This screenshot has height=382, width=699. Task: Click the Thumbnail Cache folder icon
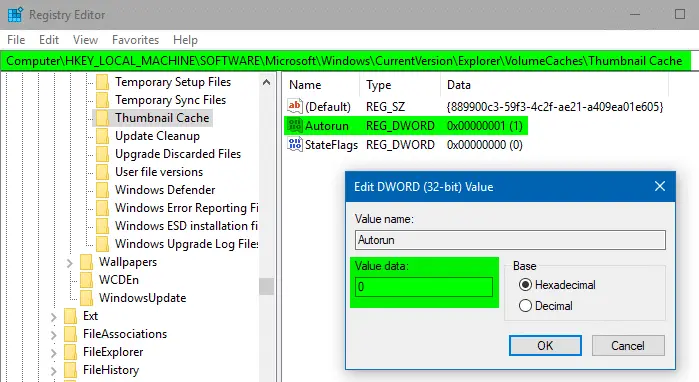pos(103,118)
